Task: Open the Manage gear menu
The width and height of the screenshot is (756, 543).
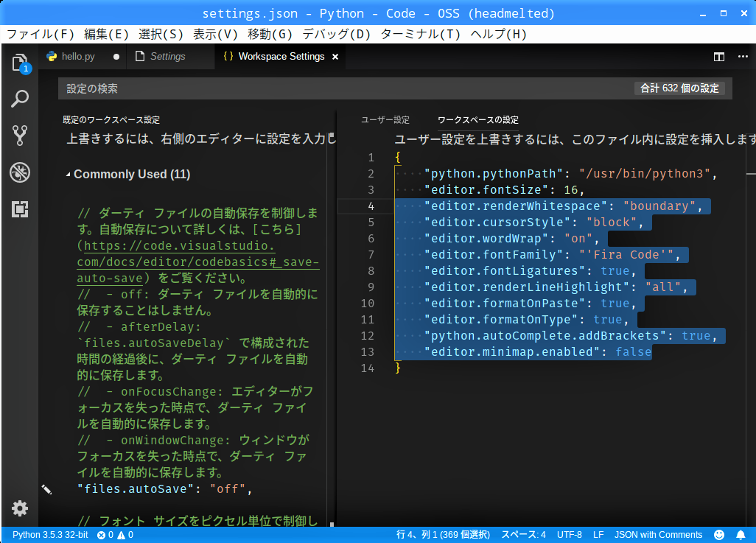Action: pos(20,508)
